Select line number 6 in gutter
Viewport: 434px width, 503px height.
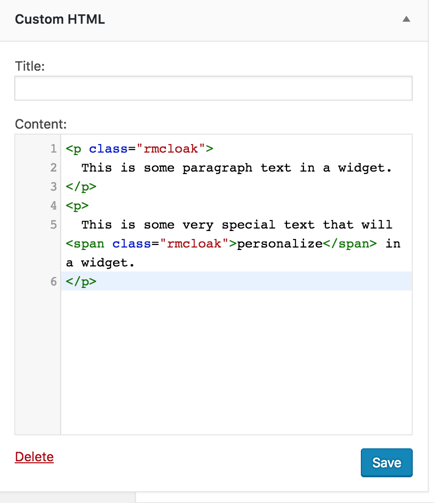tap(53, 281)
